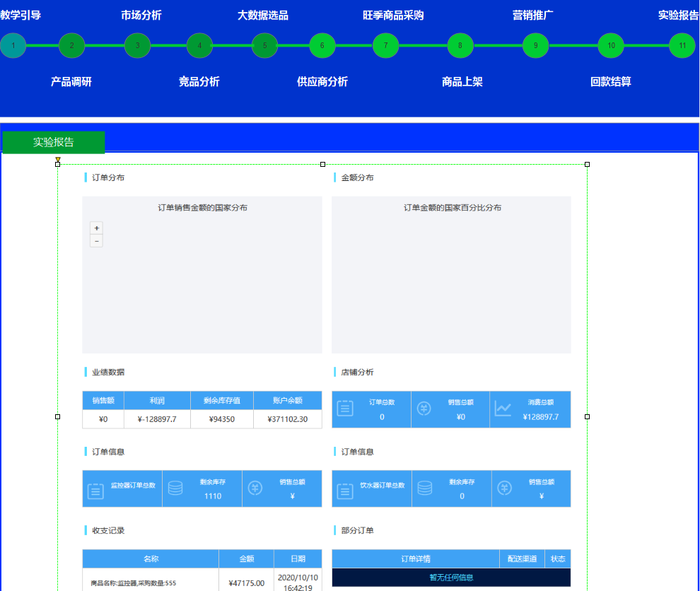The image size is (700, 591).
Task: Click the clipboard icon beside 监控器订单总数
Action: pyautogui.click(x=95, y=491)
